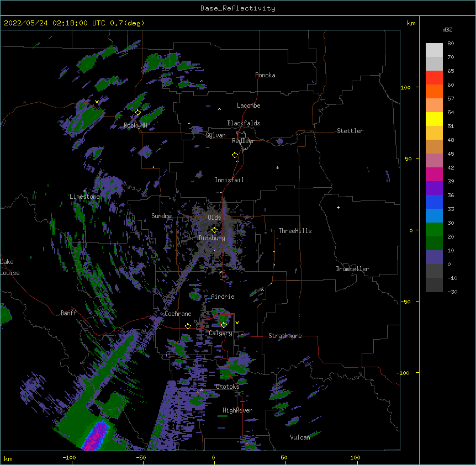The height and width of the screenshot is (465, 476).
Task: Click the white plus marker north of Drumheller
Action: coord(338,207)
